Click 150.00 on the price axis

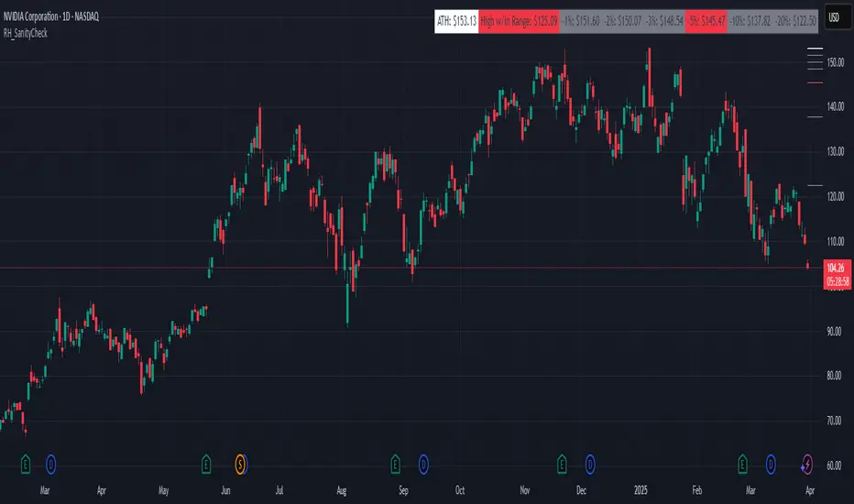click(836, 62)
